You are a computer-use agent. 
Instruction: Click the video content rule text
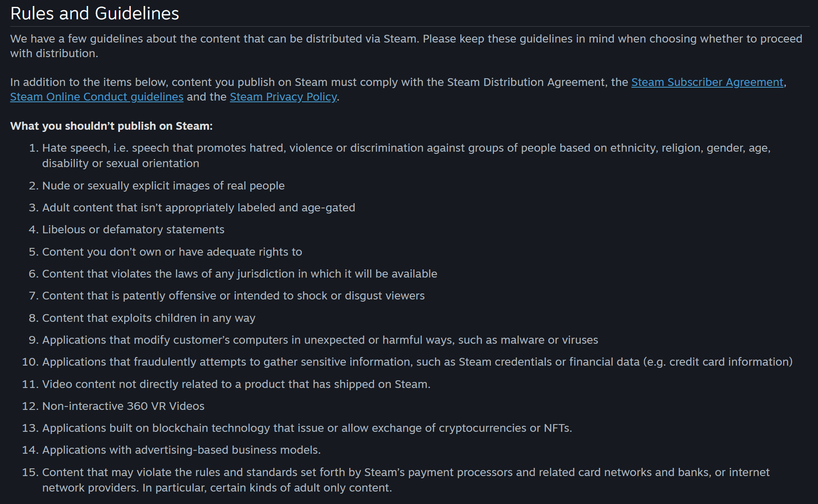click(x=236, y=384)
